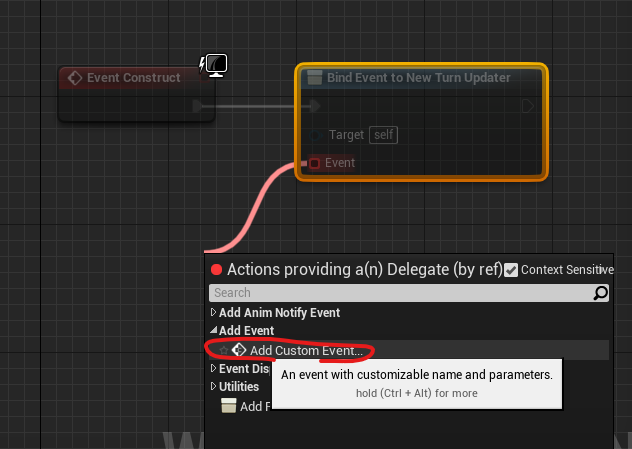Expand the Event Dispatchers category

pyautogui.click(x=213, y=368)
